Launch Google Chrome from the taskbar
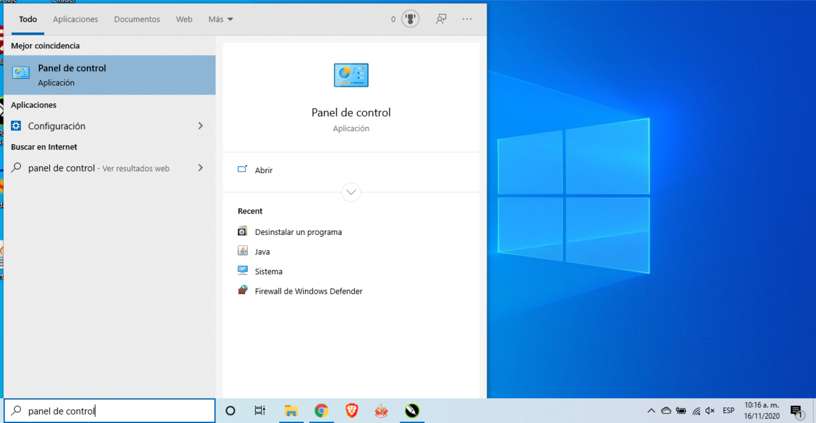816x423 pixels. 321,411
